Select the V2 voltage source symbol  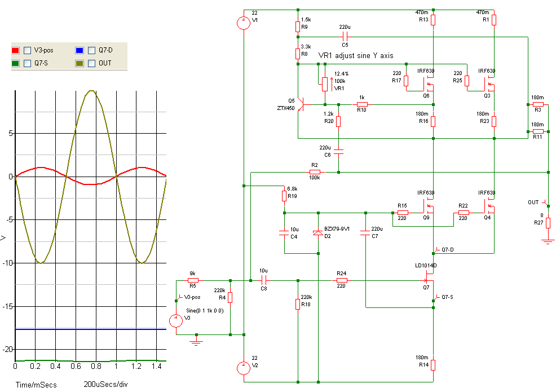pos(244,368)
